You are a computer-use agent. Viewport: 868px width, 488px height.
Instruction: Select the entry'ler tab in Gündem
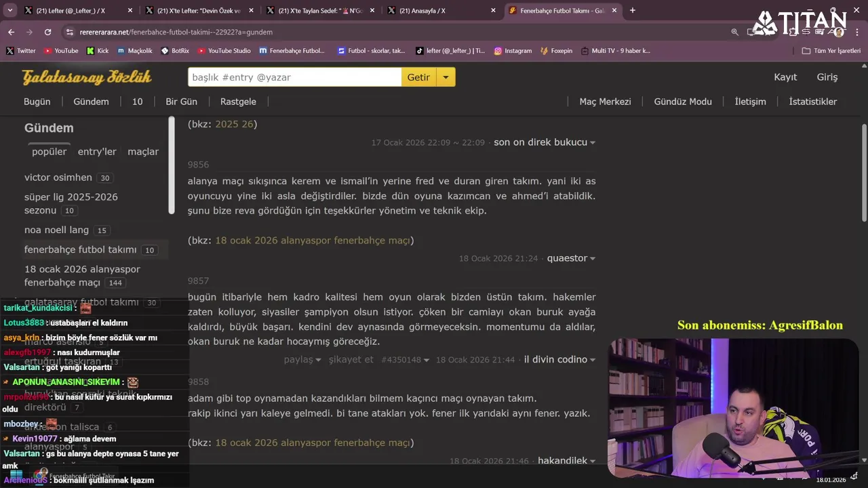pos(97,152)
